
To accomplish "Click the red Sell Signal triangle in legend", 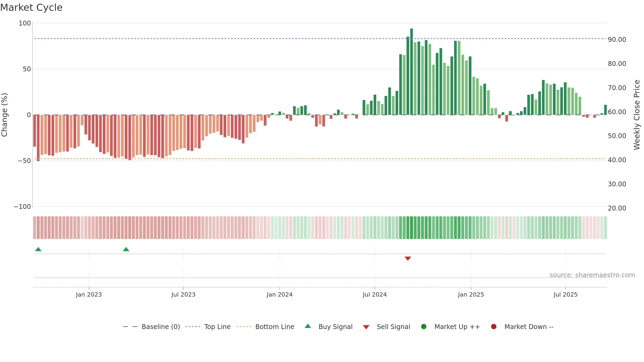I will point(366,327).
